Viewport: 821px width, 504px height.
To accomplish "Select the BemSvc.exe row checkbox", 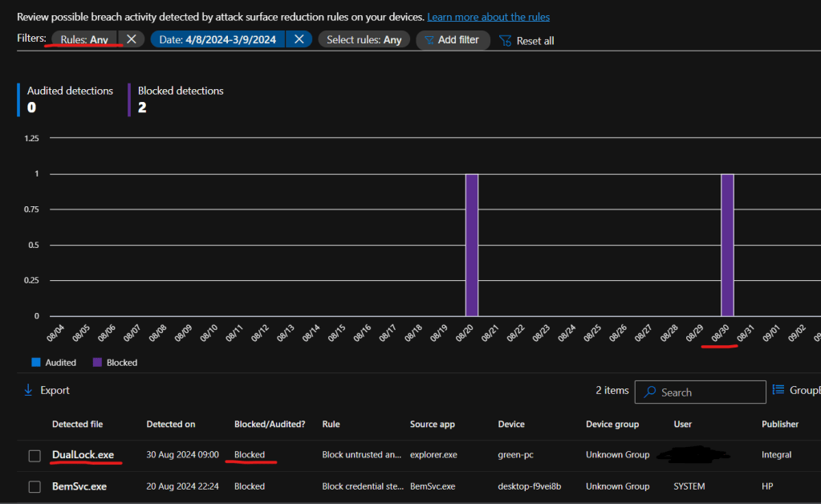I will tap(35, 486).
